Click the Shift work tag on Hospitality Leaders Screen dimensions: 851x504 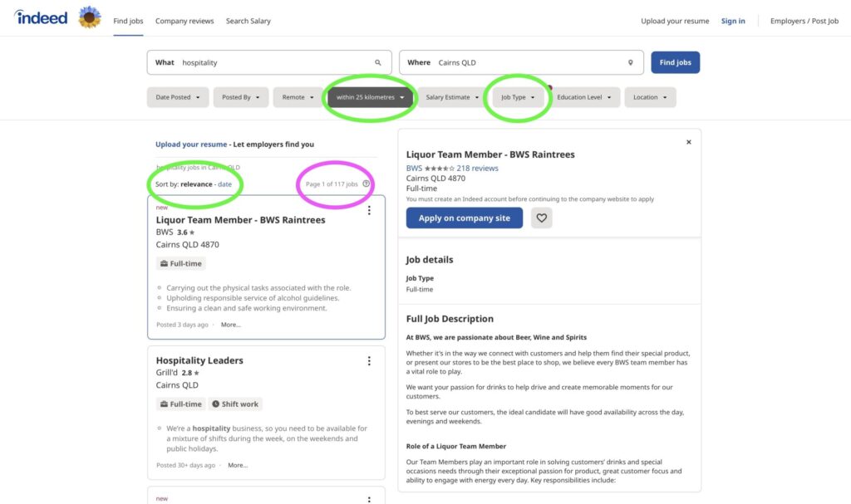235,404
